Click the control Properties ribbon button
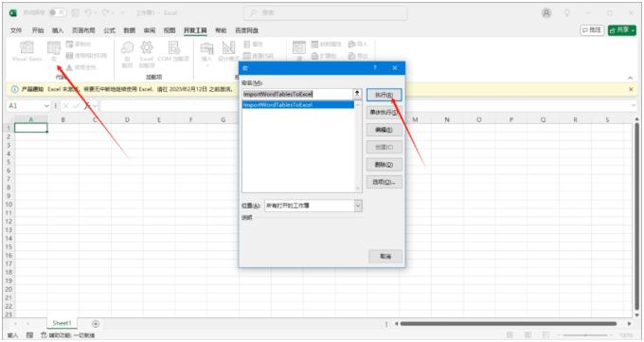 (254, 44)
